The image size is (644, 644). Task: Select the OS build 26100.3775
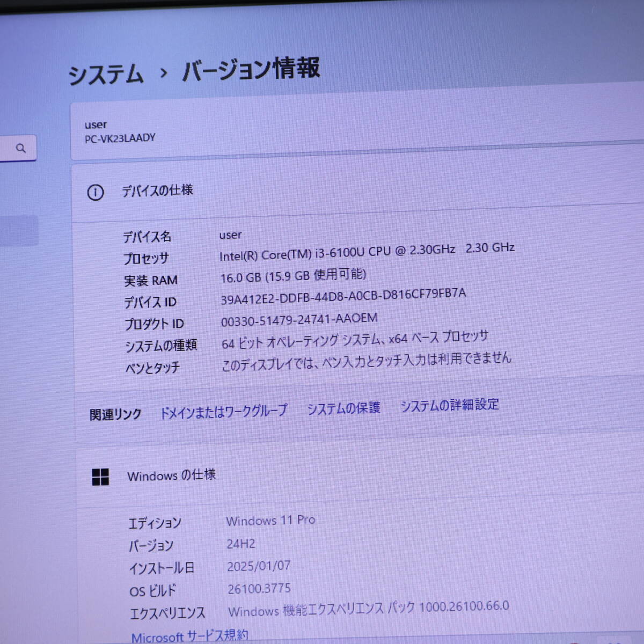pyautogui.click(x=259, y=589)
